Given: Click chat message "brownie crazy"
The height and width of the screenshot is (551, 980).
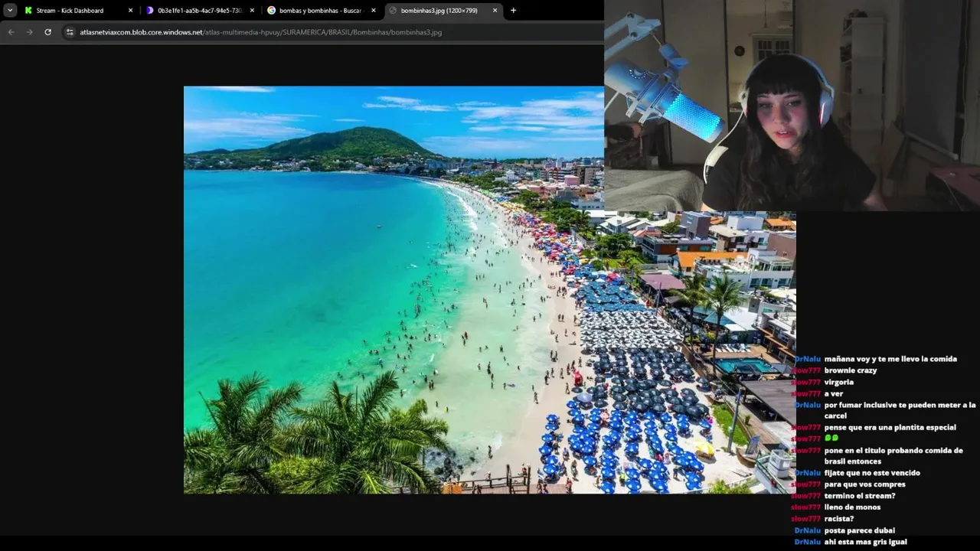Looking at the screenshot, I should (851, 370).
